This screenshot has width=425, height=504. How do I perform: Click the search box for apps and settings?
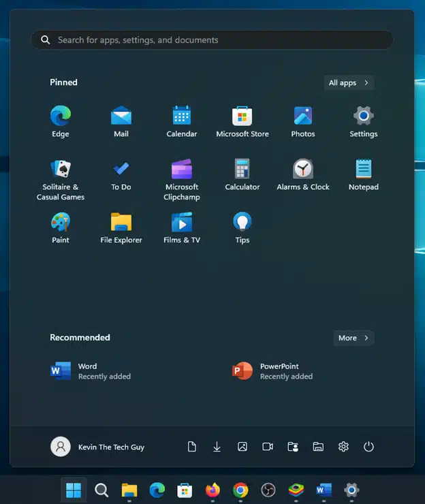coord(212,40)
